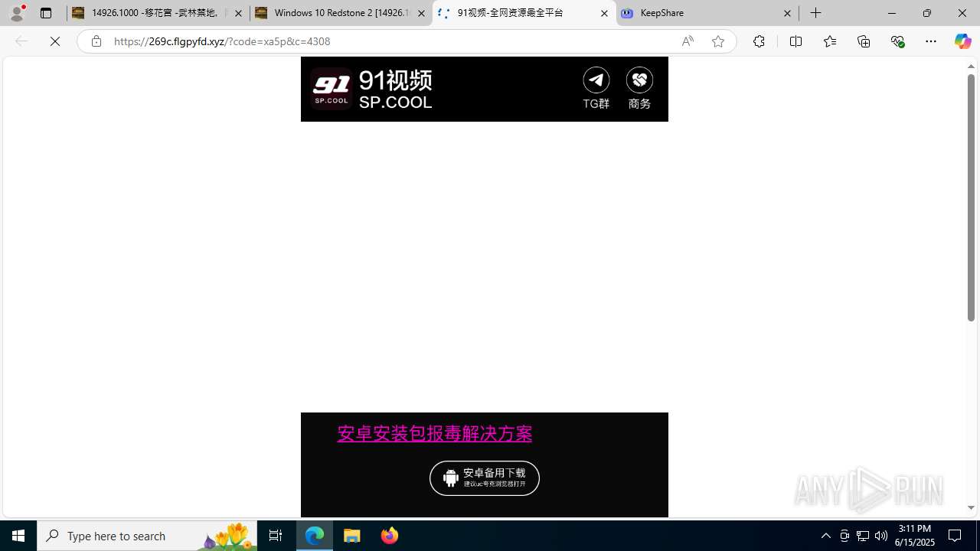The width and height of the screenshot is (980, 551).
Task: Open the volume control icon
Action: (x=881, y=536)
